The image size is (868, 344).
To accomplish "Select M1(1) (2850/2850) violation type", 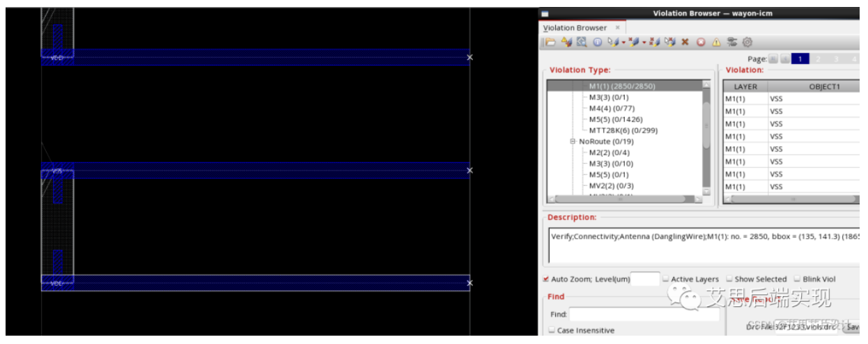I will [621, 86].
